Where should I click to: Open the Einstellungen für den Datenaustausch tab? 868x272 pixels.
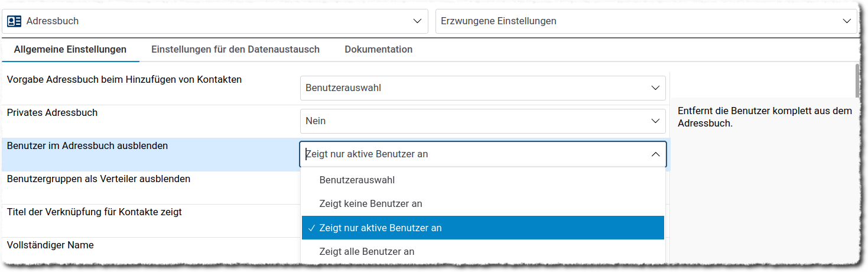[x=235, y=50]
